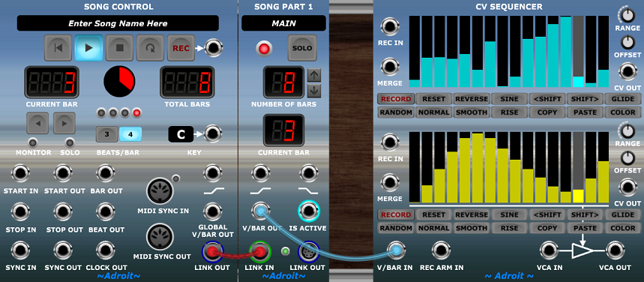Decrease number of bars with down arrow
Screen dimensions: 644x282
point(314,91)
